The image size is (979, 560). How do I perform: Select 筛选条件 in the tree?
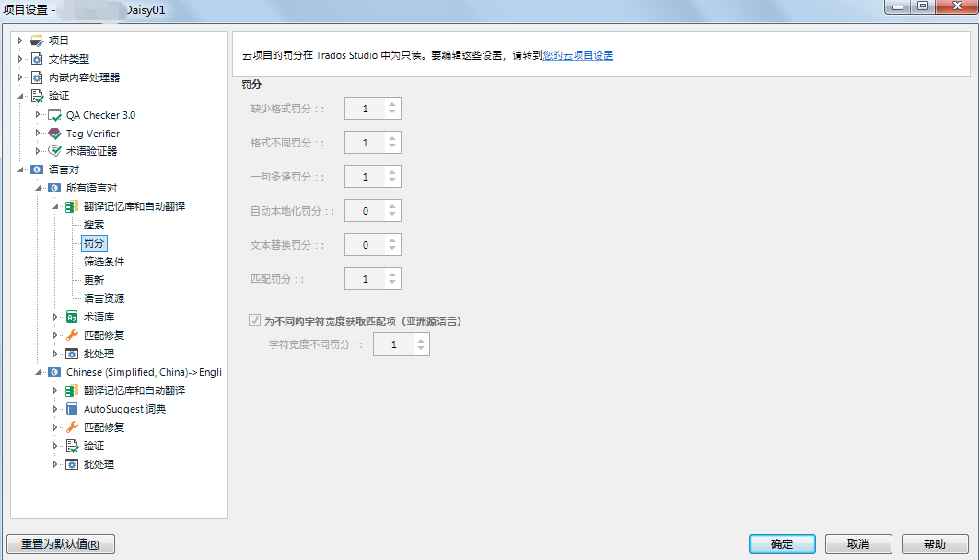104,262
